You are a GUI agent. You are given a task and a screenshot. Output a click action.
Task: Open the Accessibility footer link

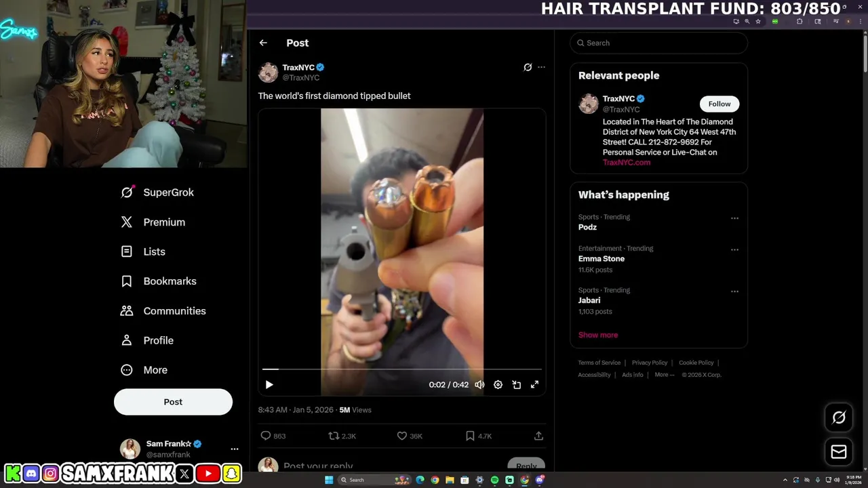[595, 375]
